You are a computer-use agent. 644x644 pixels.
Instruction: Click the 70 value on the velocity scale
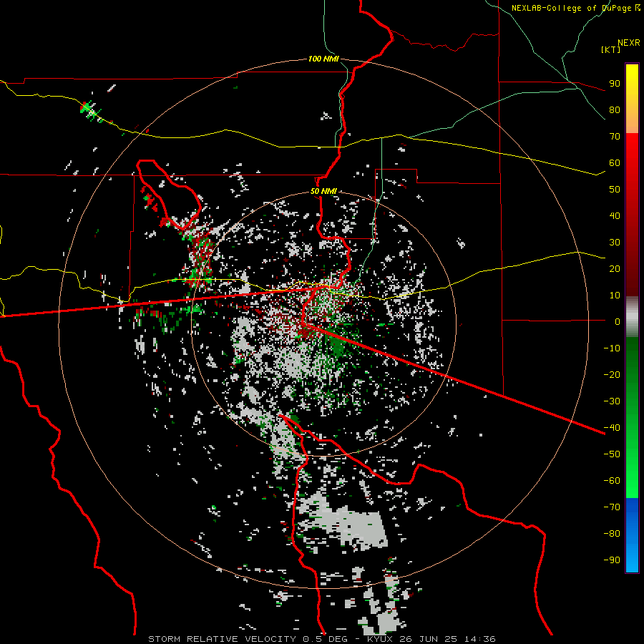coord(615,137)
